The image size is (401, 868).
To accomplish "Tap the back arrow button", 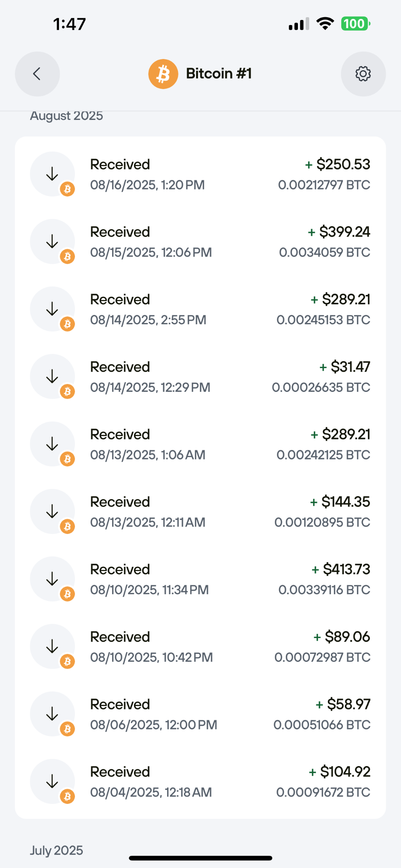I will 37,74.
